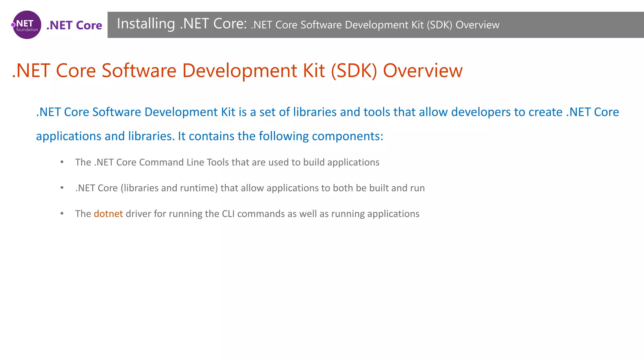Viewport: 644px width, 362px height.
Task: Click the 'libraries and runtime' bullet text
Action: click(x=169, y=188)
